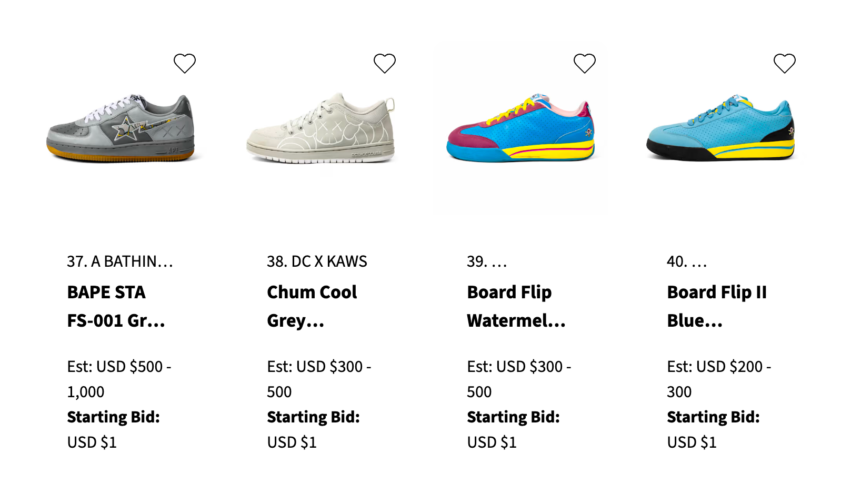Toggle heart on Board Flip II Blue lot
The image size is (841, 504).
pos(785,64)
